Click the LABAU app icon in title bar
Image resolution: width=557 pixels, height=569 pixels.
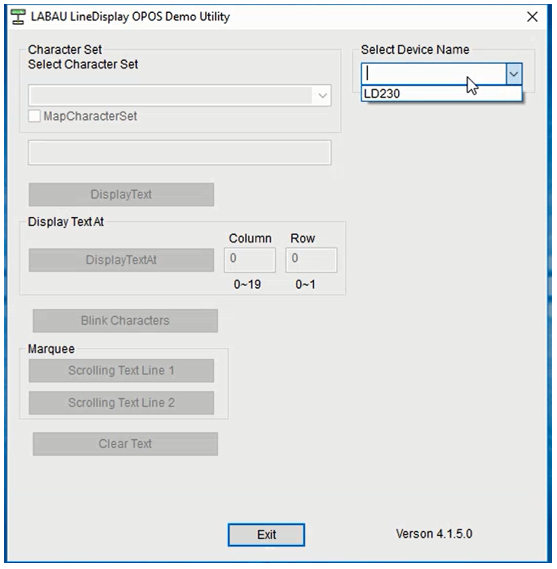[18, 17]
